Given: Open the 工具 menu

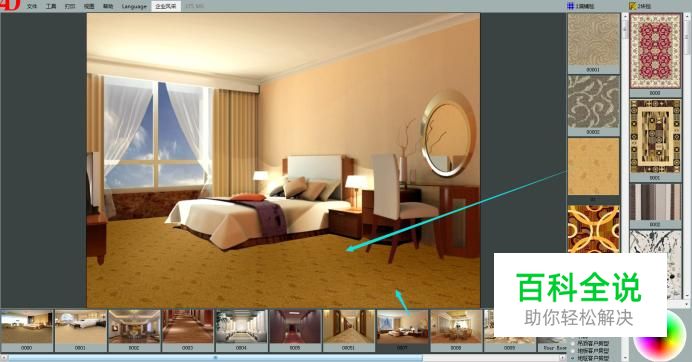Looking at the screenshot, I should [51, 6].
